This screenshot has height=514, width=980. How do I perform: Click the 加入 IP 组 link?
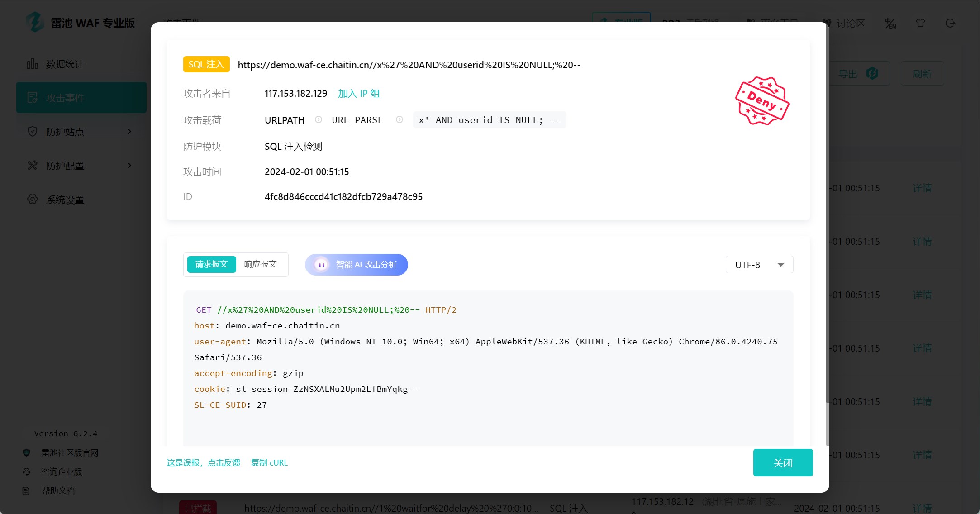359,94
